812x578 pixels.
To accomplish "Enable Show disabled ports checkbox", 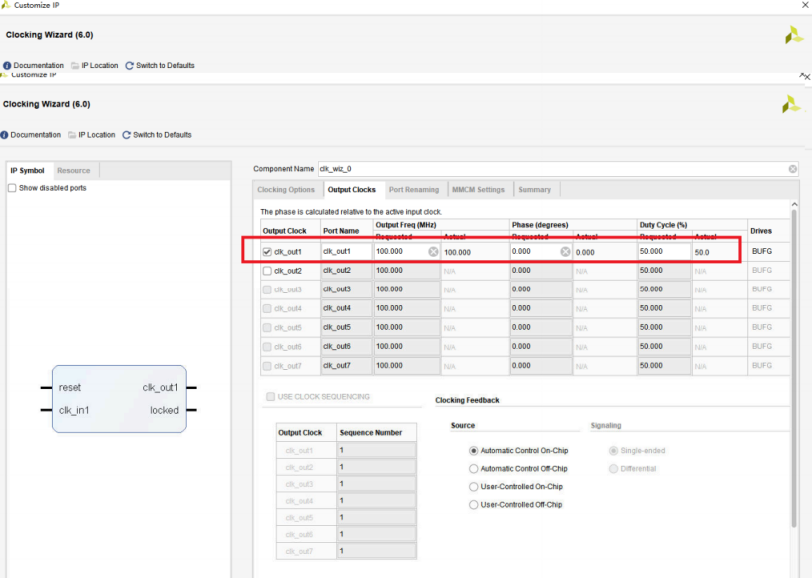I will click(12, 188).
